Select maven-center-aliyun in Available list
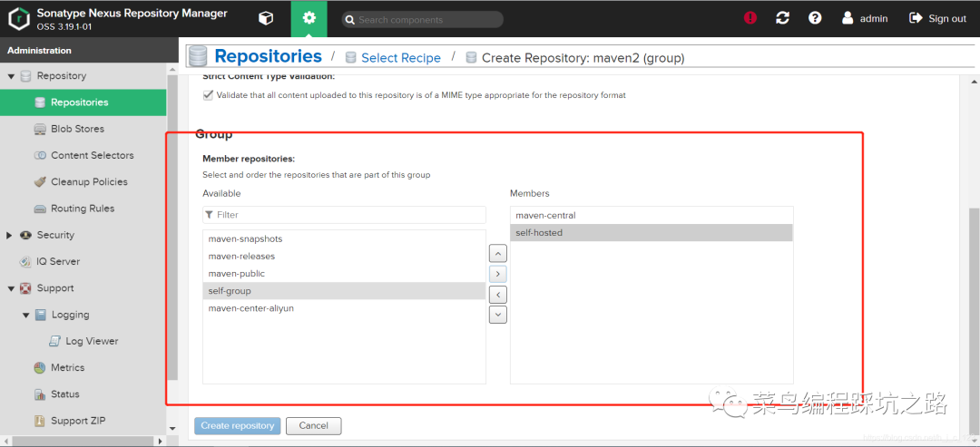The height and width of the screenshot is (447, 980). [345, 308]
